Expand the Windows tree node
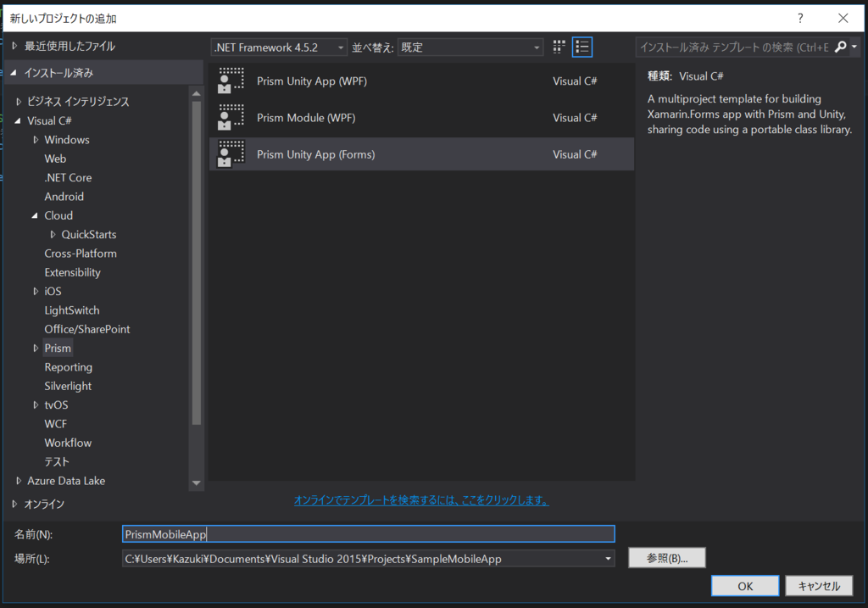The width and height of the screenshot is (868, 608). coord(36,140)
